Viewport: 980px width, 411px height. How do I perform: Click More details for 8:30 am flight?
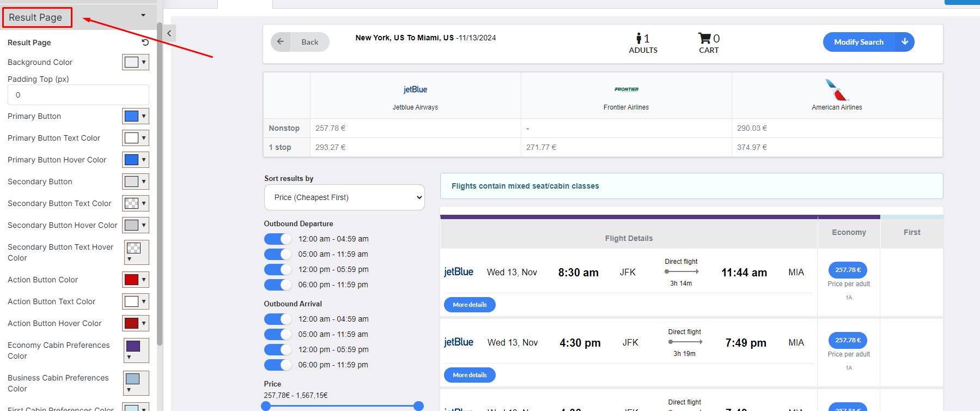pos(470,305)
